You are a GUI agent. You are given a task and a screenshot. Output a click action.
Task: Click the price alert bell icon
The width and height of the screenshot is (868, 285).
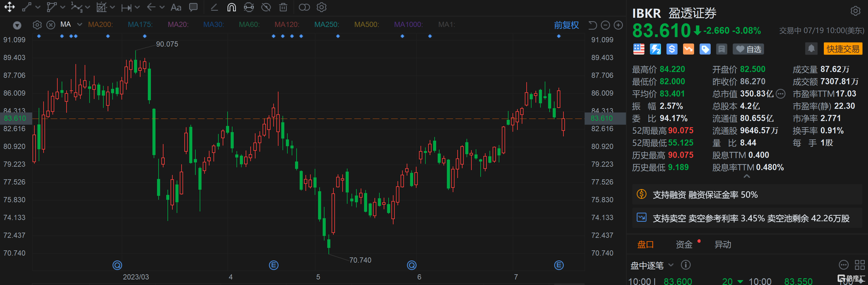click(811, 49)
